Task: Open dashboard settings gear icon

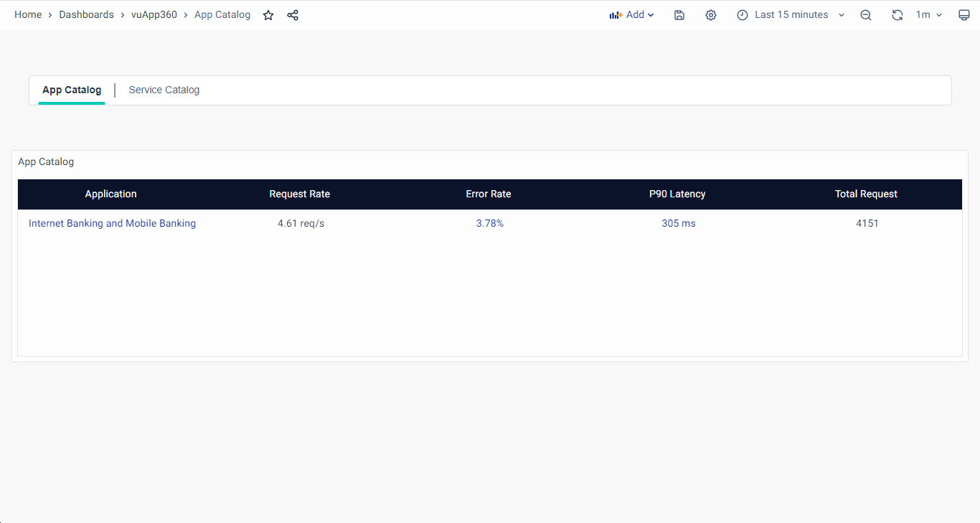Action: pyautogui.click(x=711, y=15)
